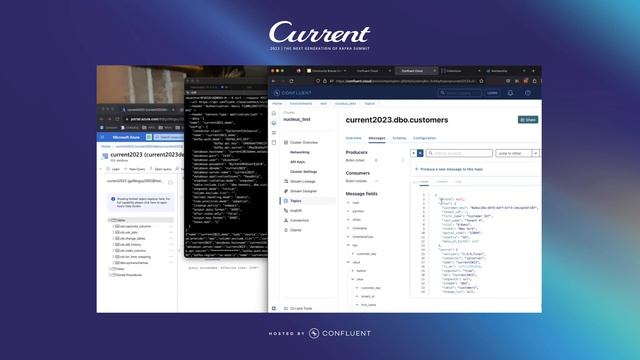This screenshot has height=360, width=640.
Task: Click the Share button
Action: click(528, 120)
